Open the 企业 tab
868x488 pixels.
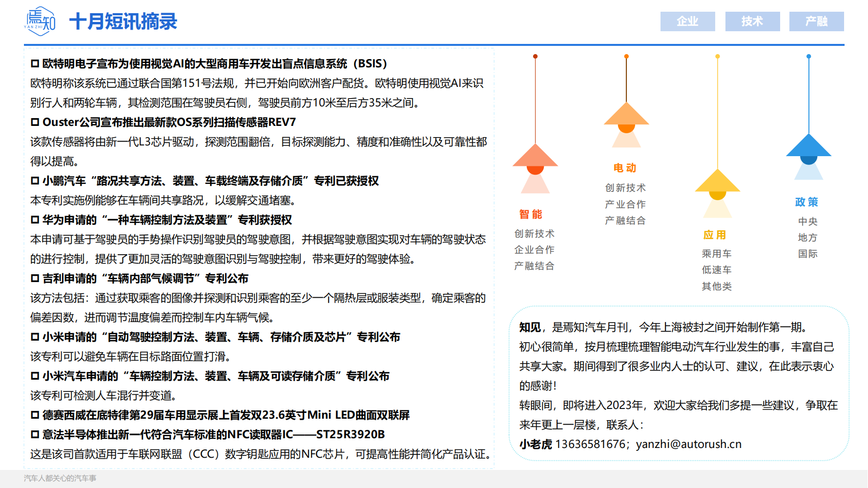click(x=687, y=21)
